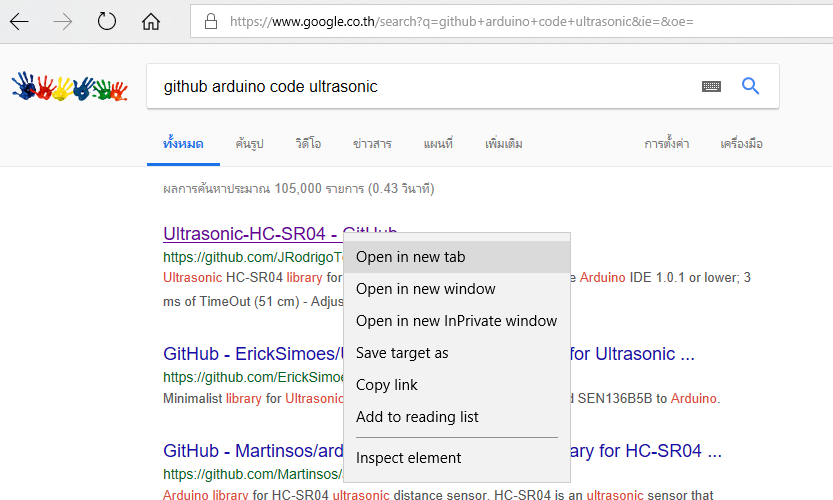833x500 pixels.
Task: Click the result count text 105,000 รายการ
Action: coord(319,189)
